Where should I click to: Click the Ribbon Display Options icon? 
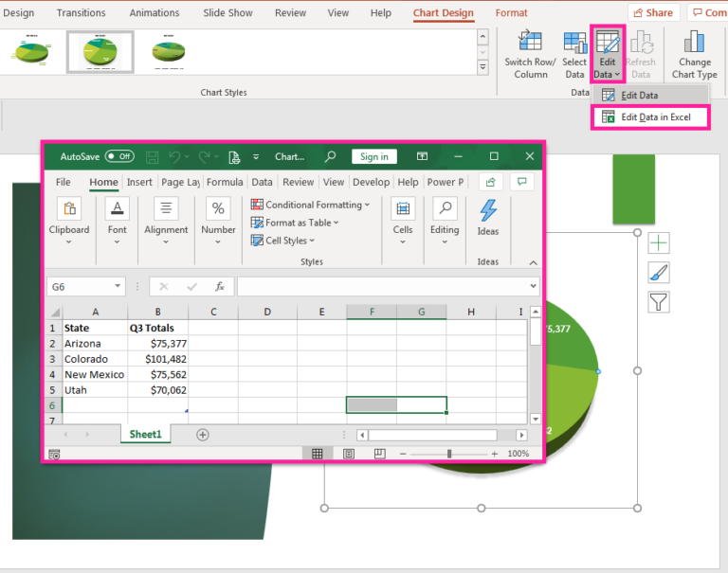pyautogui.click(x=422, y=156)
